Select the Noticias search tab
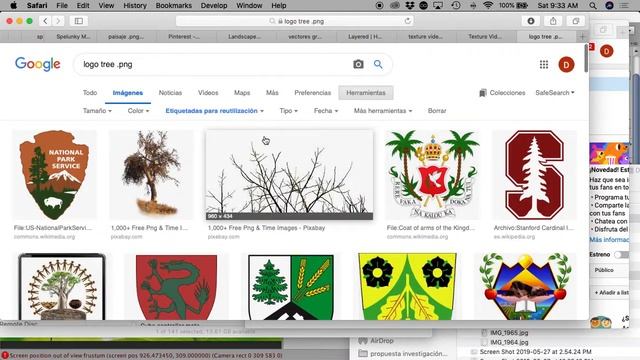The width and height of the screenshot is (640, 360). point(170,93)
